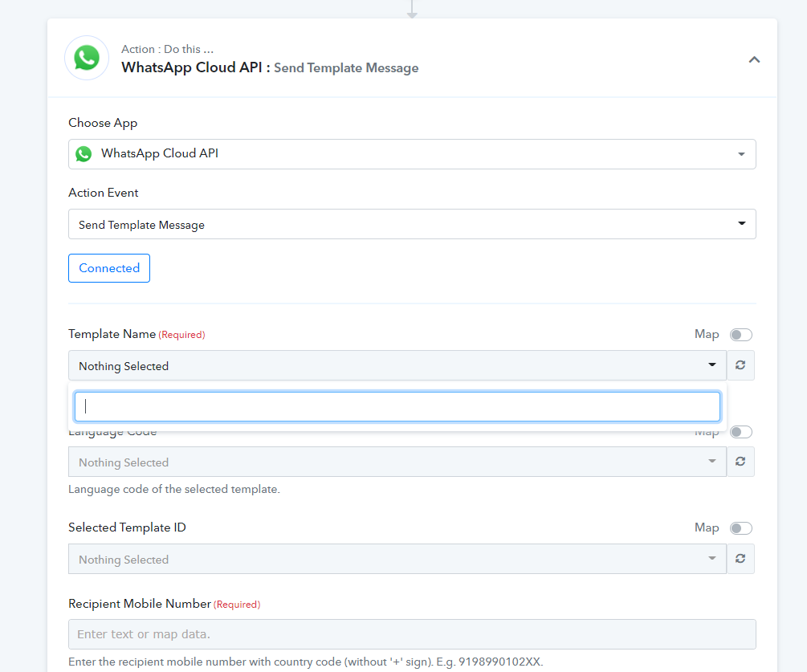The width and height of the screenshot is (807, 672).
Task: Click the 'Selected Template ID' field label
Action: (127, 527)
